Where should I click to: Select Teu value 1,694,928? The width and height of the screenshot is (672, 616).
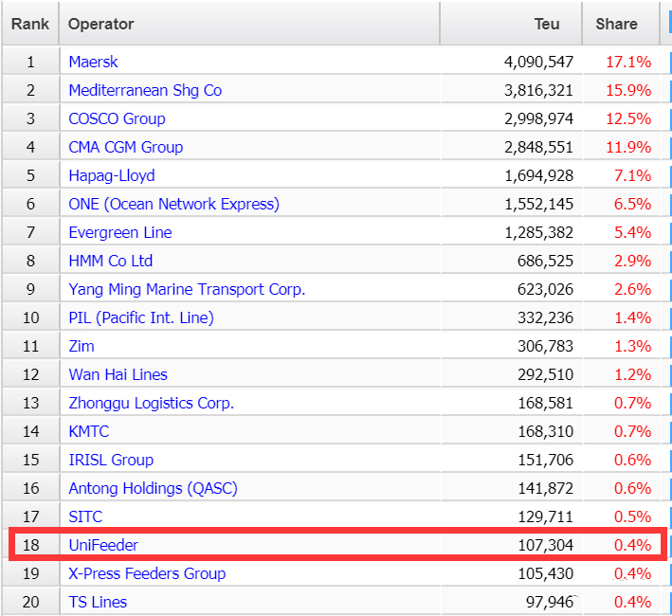click(538, 175)
